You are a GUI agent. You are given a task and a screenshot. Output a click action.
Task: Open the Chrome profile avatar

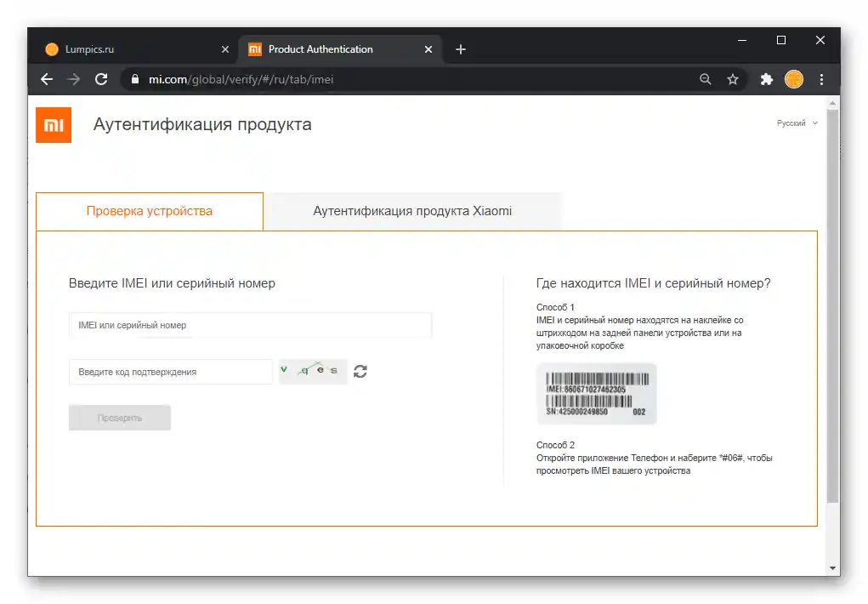click(x=794, y=79)
